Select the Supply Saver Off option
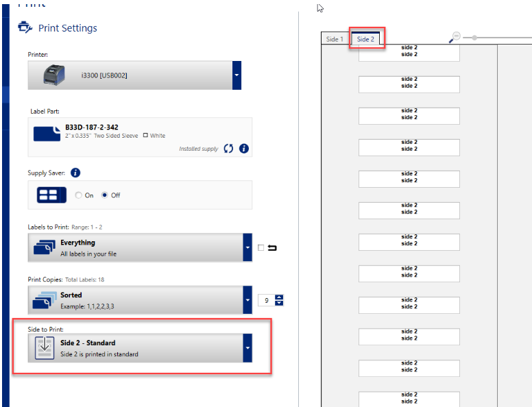Viewport: 532px width, 407px height. pos(104,195)
